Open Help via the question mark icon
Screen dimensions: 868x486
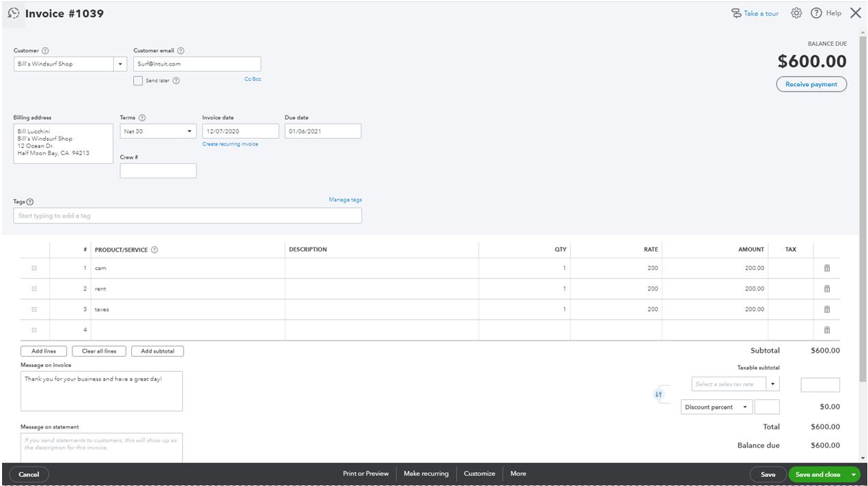(x=817, y=13)
